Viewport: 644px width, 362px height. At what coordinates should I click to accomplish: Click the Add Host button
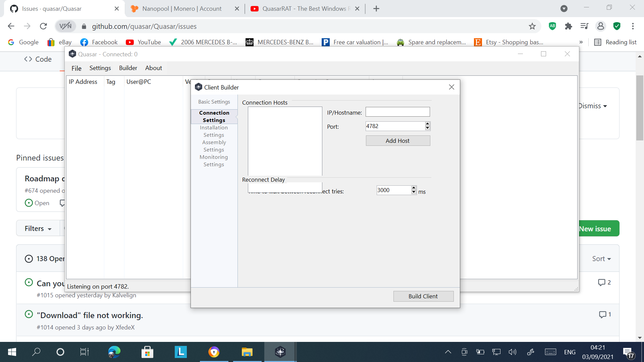[x=397, y=141]
